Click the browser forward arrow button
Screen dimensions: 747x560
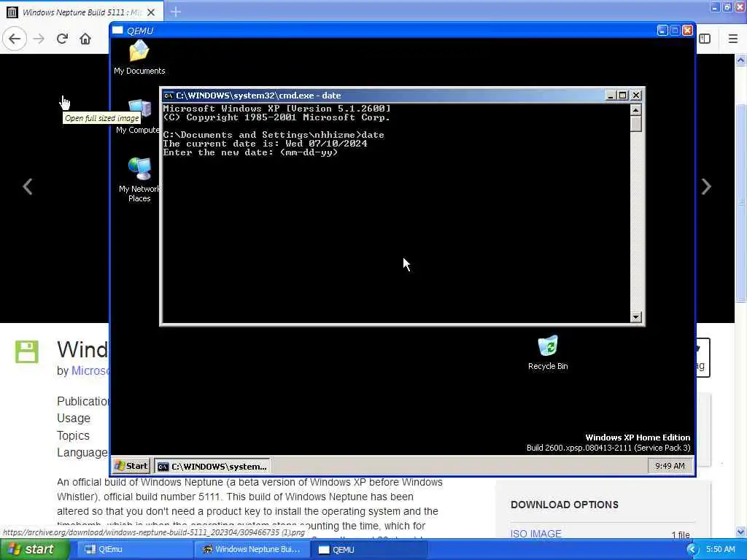39,39
